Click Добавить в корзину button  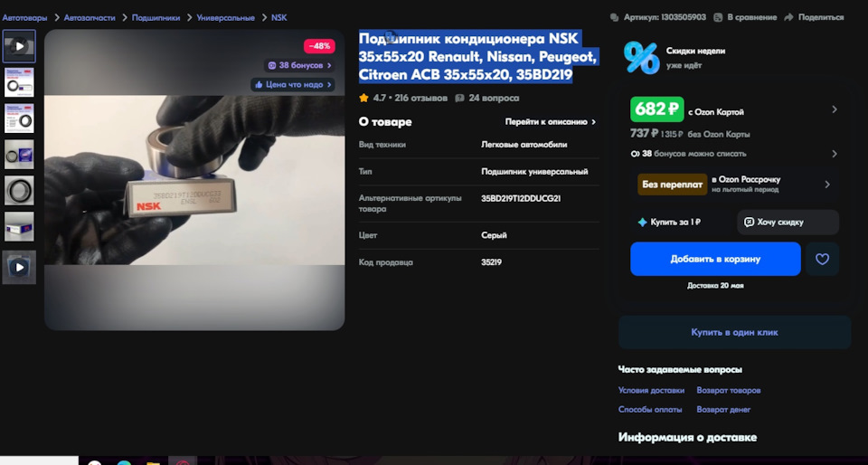(x=715, y=259)
